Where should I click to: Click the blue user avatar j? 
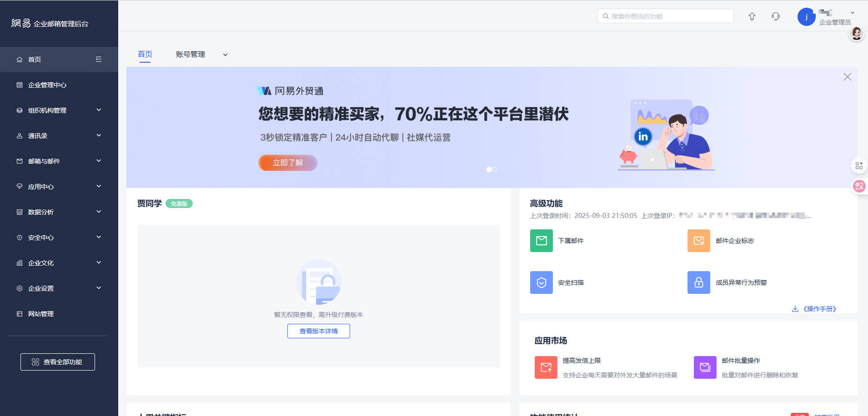(807, 17)
